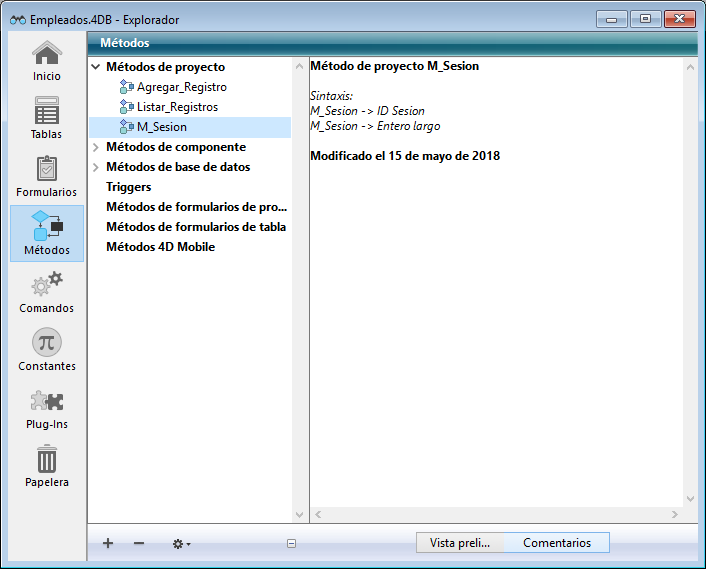Switch to the Comentarios tab

(556, 543)
